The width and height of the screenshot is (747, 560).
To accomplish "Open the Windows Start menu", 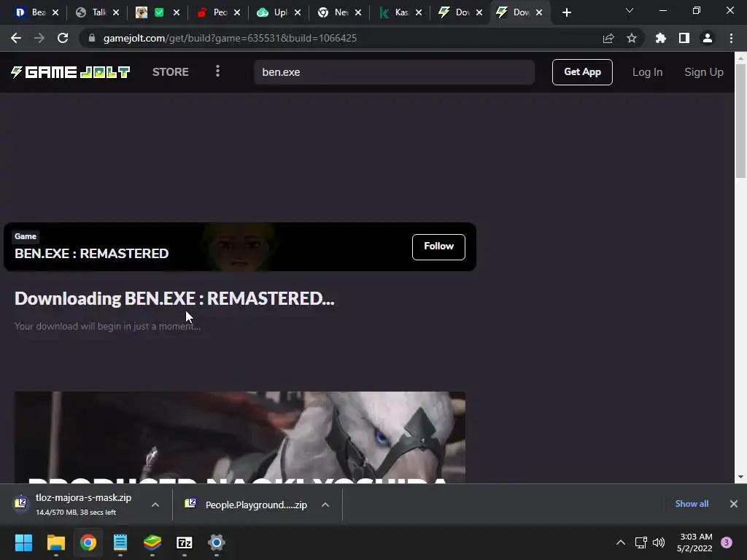I will click(x=23, y=542).
